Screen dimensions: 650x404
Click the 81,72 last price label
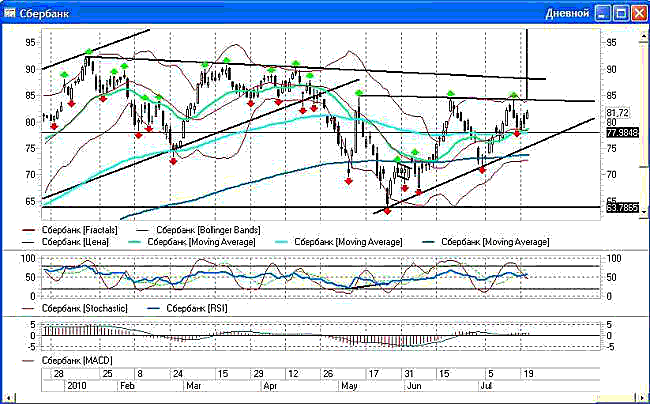tap(618, 113)
